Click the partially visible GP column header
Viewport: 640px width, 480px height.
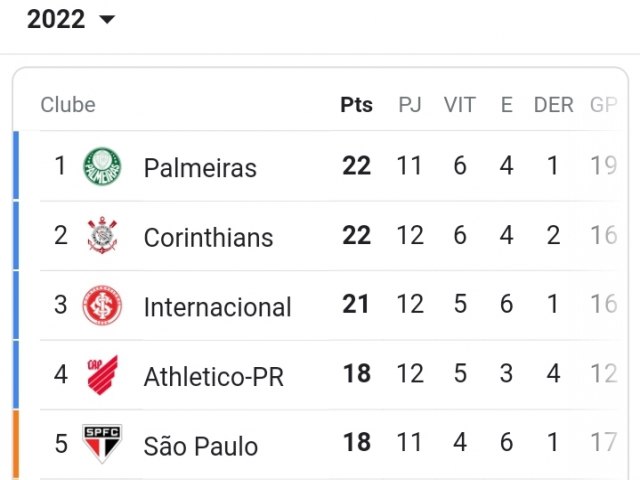click(x=603, y=105)
